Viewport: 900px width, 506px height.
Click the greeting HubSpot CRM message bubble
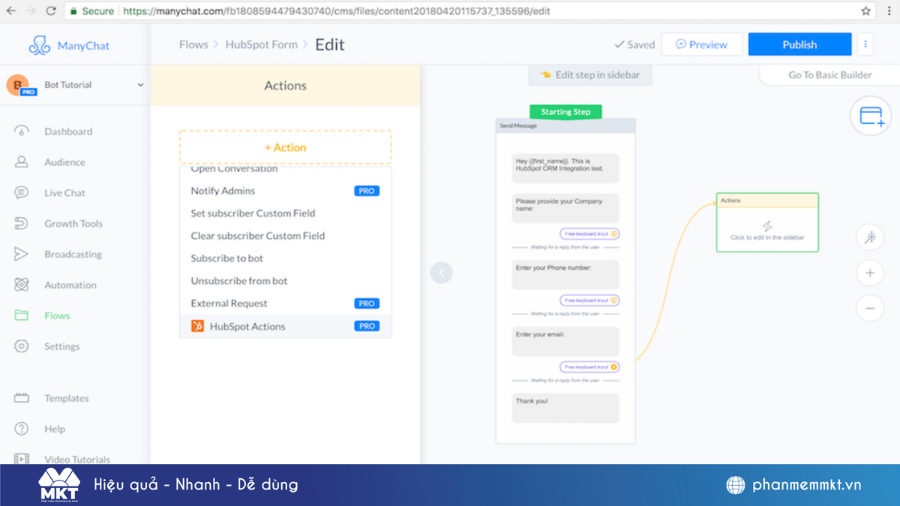point(565,168)
